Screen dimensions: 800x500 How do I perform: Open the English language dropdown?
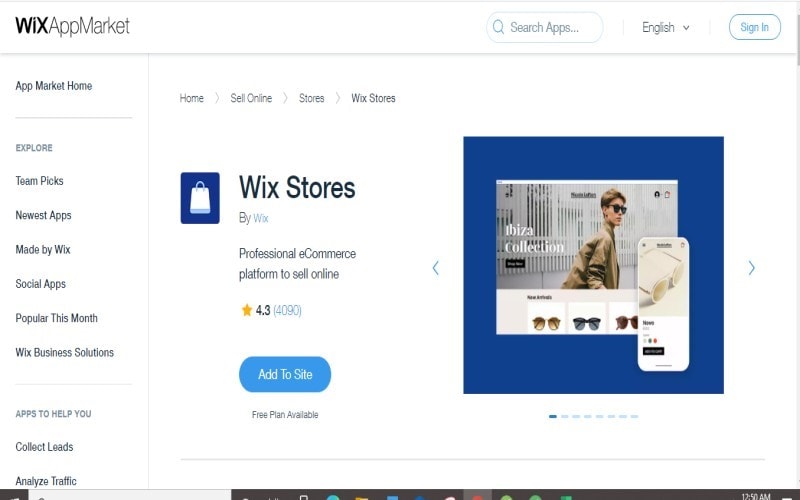pyautogui.click(x=666, y=28)
